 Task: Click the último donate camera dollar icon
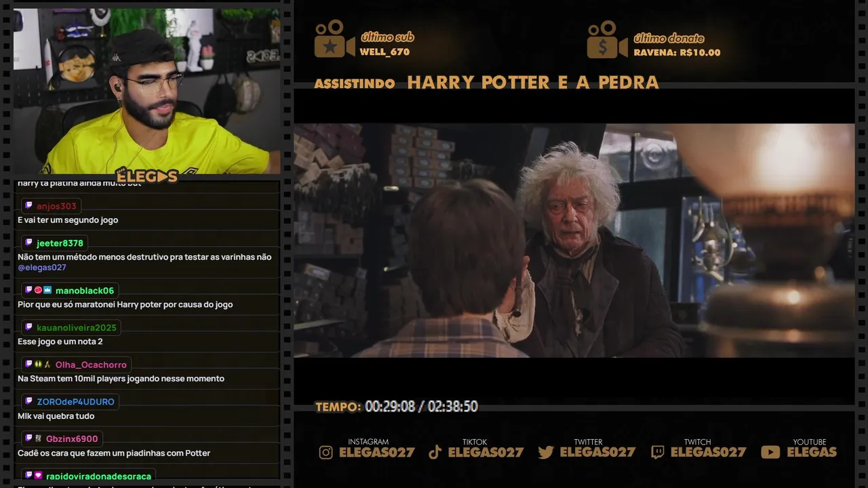607,39
